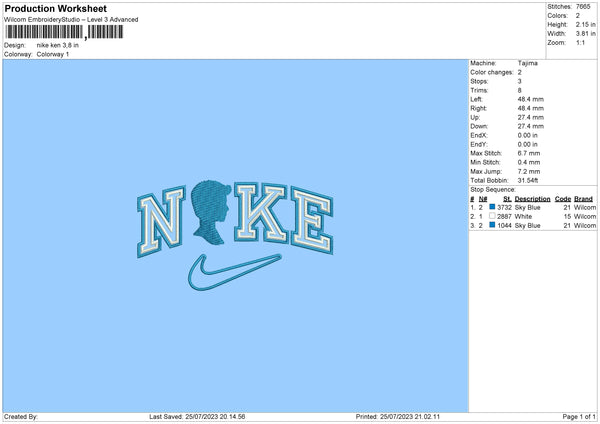Click 'Wilcom' brand in the White row
The width and height of the screenshot is (600, 424).
tap(585, 217)
